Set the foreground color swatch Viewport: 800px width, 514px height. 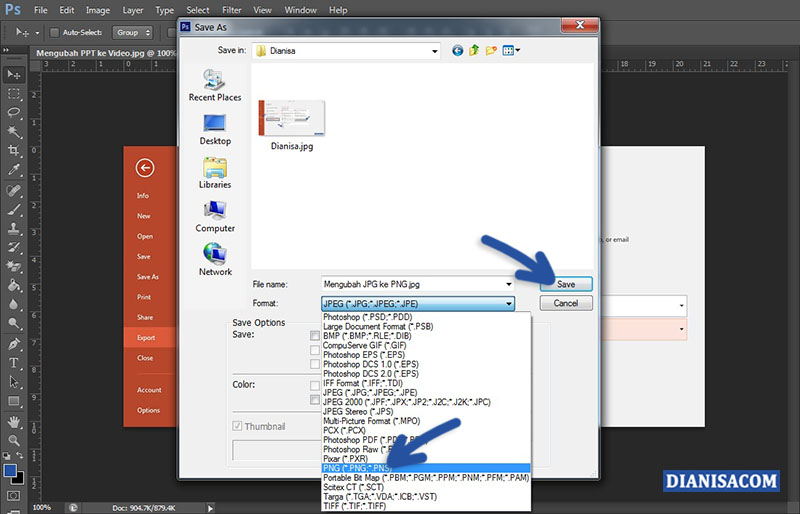tap(9, 470)
